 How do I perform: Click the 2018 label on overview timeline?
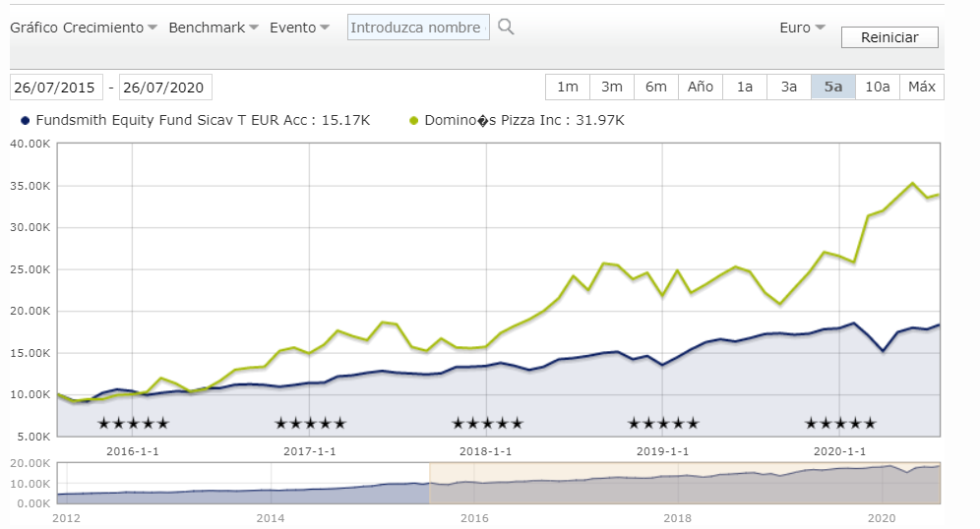tap(678, 518)
